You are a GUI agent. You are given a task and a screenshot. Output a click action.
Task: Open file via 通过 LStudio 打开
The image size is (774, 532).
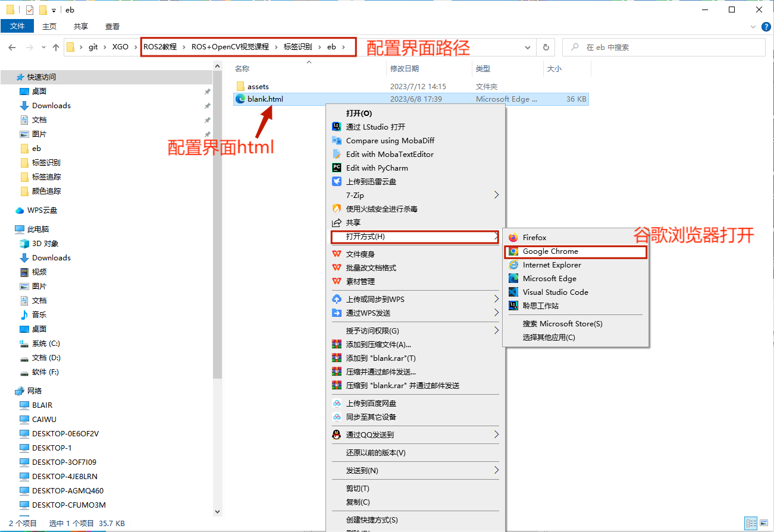coord(415,127)
